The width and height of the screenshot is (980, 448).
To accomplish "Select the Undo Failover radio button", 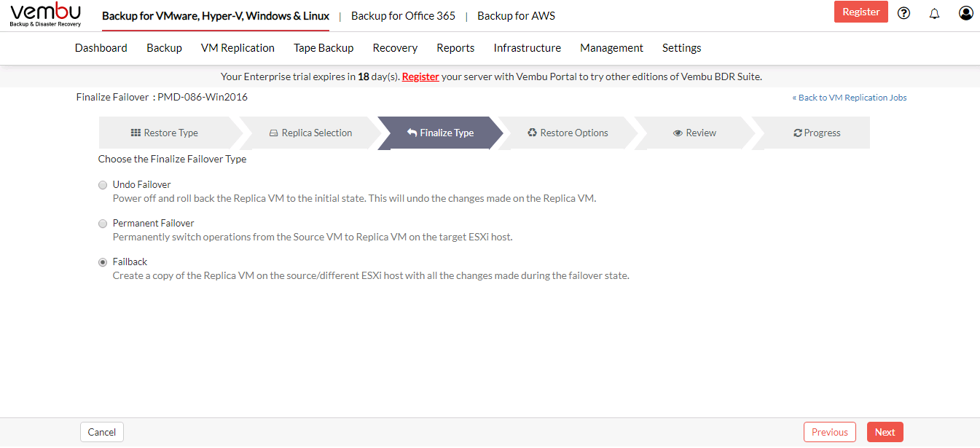I will click(103, 185).
